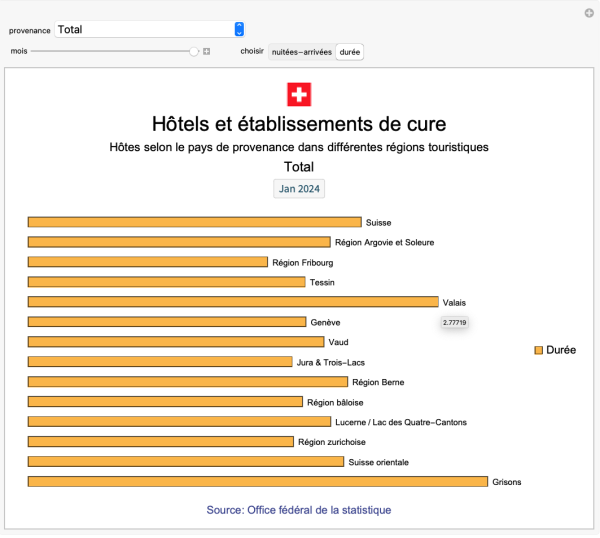Click the blue arrows of the Total popup

239,30
